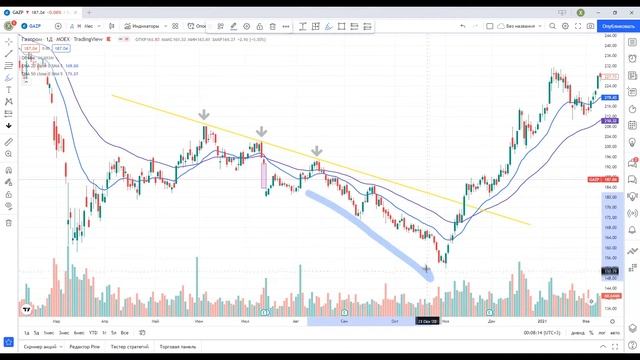Remove drawings with trash icon in sidebar
The height and width of the screenshot is (360, 640).
pos(9,223)
